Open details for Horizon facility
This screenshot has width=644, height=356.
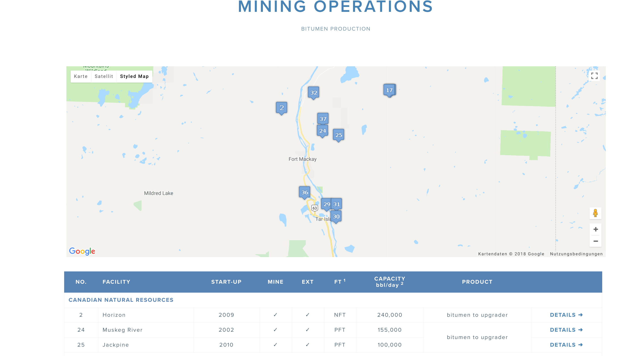click(x=566, y=315)
